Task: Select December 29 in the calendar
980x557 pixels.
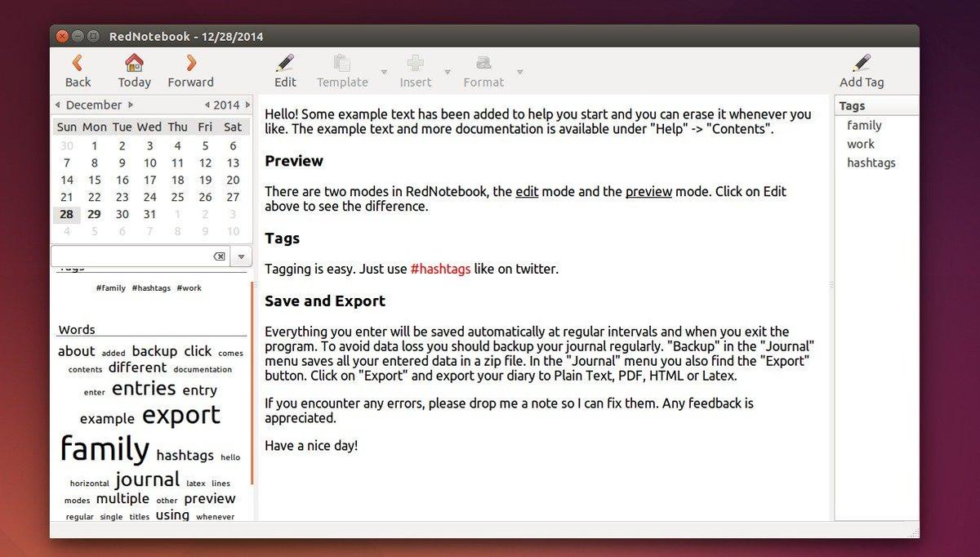Action: (x=94, y=214)
